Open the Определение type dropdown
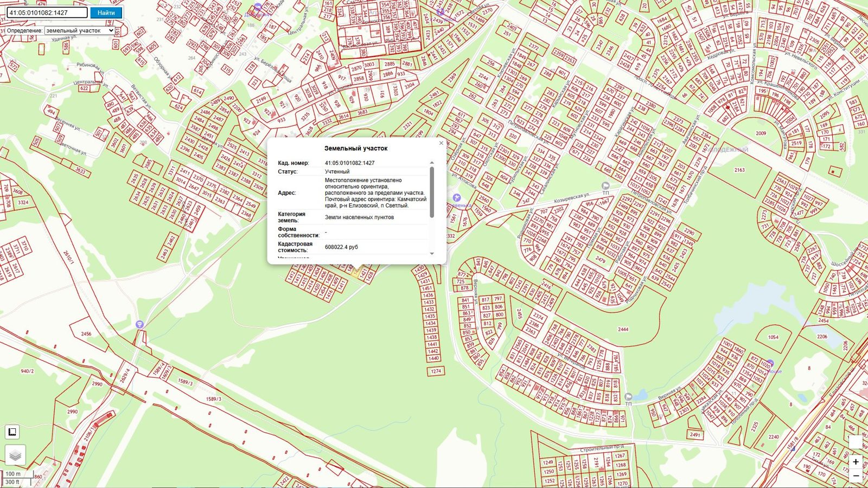Screen dimensions: 868x488 point(80,30)
